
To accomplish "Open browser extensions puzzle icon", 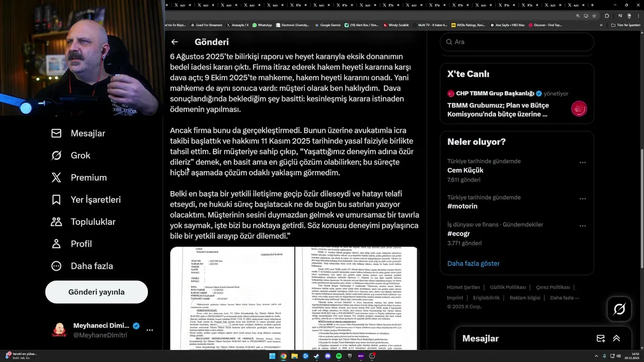I will point(607,16).
